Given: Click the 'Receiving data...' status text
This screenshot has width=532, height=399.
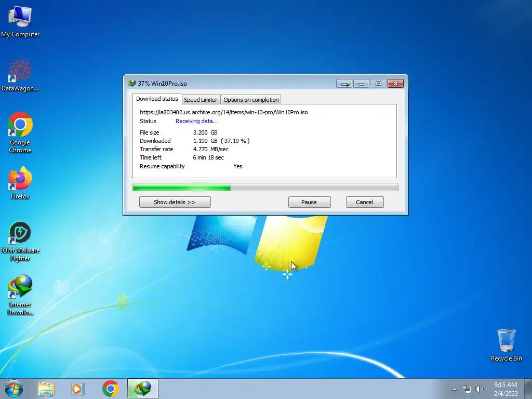Looking at the screenshot, I should 197,121.
